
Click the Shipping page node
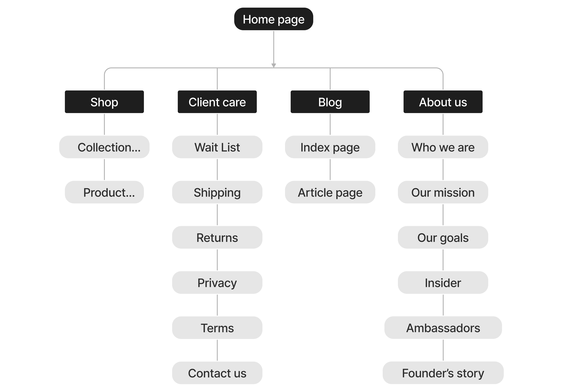[x=217, y=192]
